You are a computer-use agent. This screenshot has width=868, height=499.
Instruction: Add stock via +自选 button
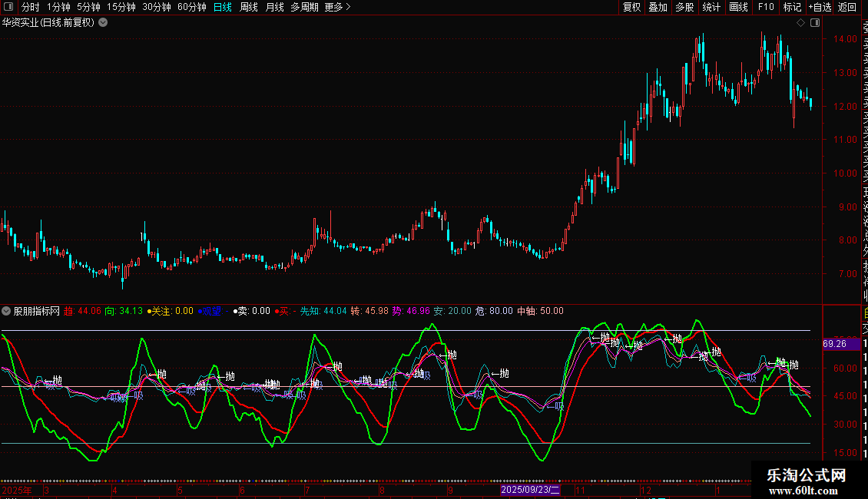point(820,8)
